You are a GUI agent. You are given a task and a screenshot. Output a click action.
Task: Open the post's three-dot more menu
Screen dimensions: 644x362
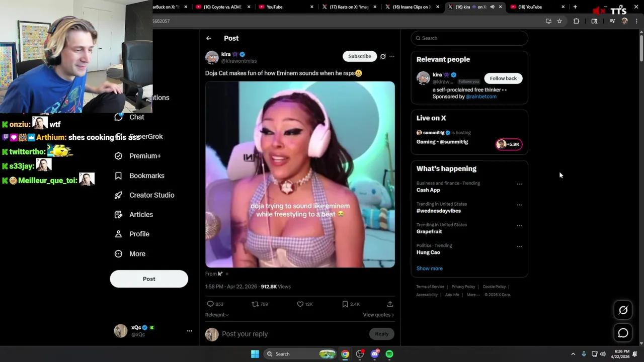pos(392,56)
